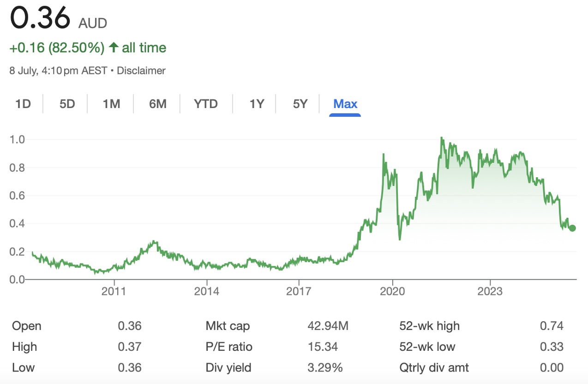The image size is (588, 384).
Task: Open the Disclaimer link
Action: [141, 71]
